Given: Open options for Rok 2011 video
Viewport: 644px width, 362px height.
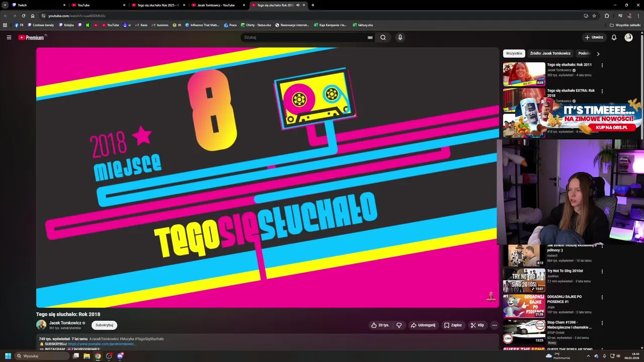Looking at the screenshot, I should click(602, 65).
